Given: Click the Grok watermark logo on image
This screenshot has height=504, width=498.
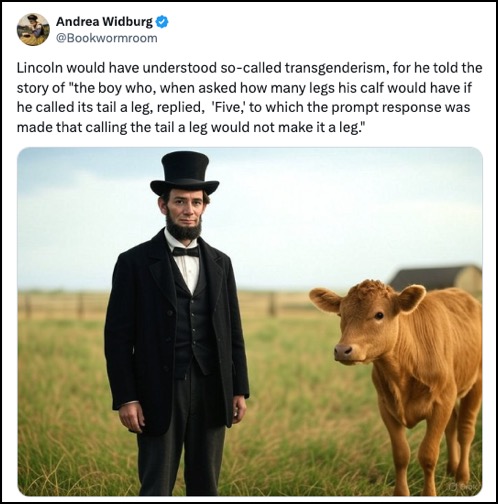Looking at the screenshot, I should (468, 488).
